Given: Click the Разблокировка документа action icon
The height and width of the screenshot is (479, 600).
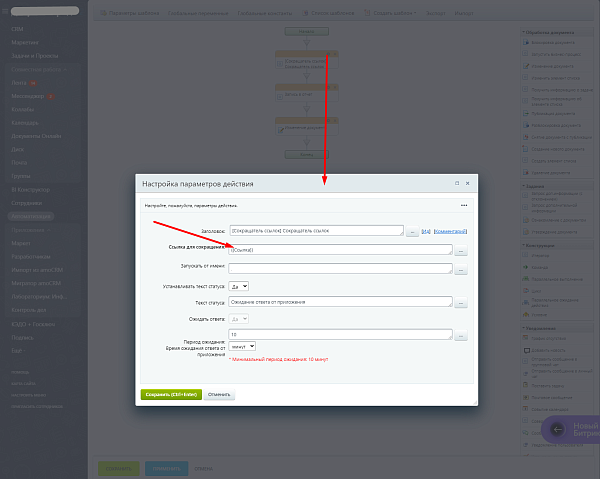Looking at the screenshot, I should click(526, 125).
